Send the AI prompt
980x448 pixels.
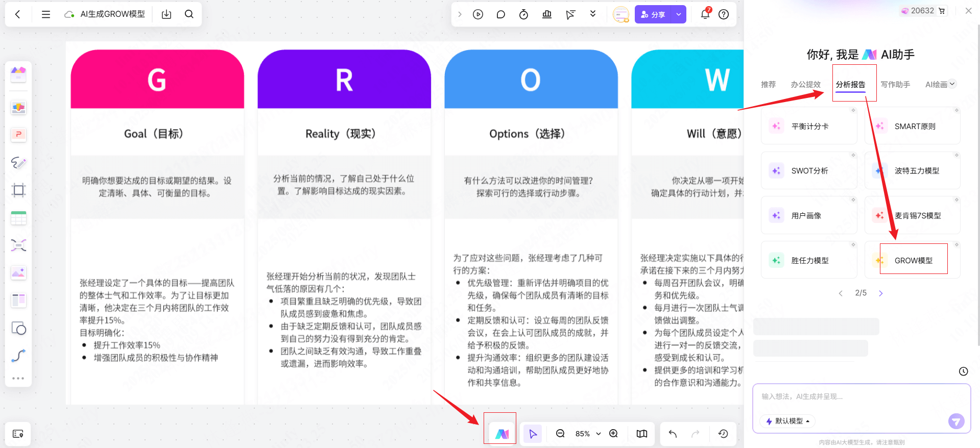956,421
